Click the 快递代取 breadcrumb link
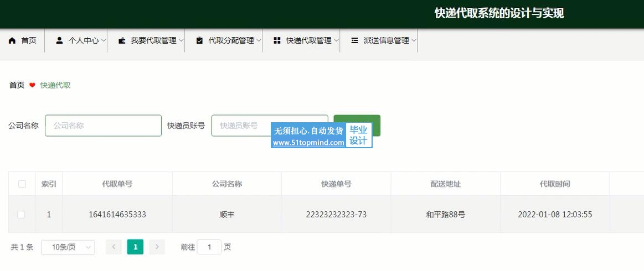 [55, 85]
